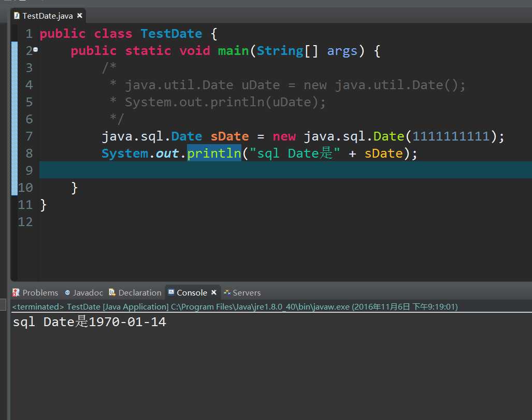Click the String type in main parameters

tap(280, 51)
